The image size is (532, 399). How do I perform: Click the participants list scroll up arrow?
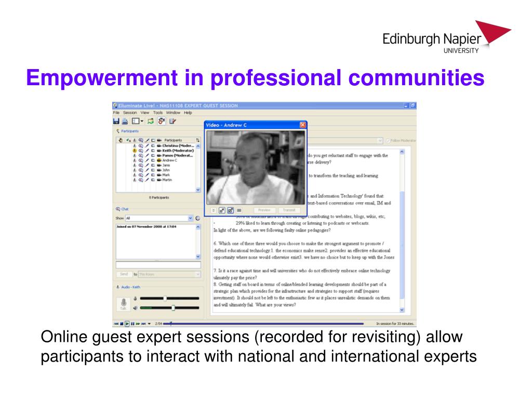198,146
